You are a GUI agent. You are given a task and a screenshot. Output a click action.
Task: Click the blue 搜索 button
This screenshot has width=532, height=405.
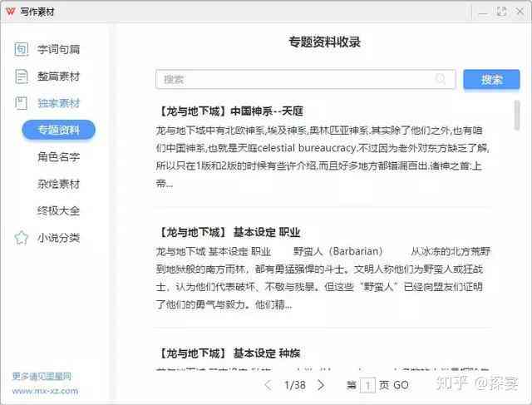pyautogui.click(x=491, y=80)
